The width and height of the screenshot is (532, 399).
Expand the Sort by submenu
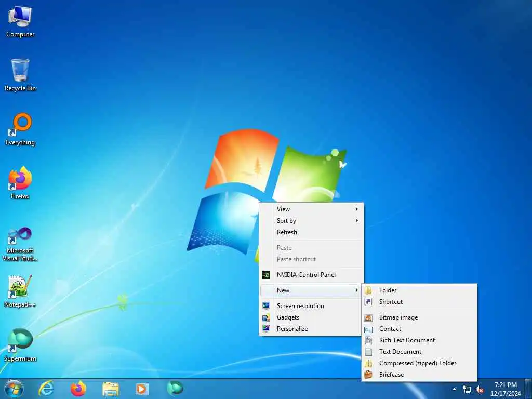311,220
